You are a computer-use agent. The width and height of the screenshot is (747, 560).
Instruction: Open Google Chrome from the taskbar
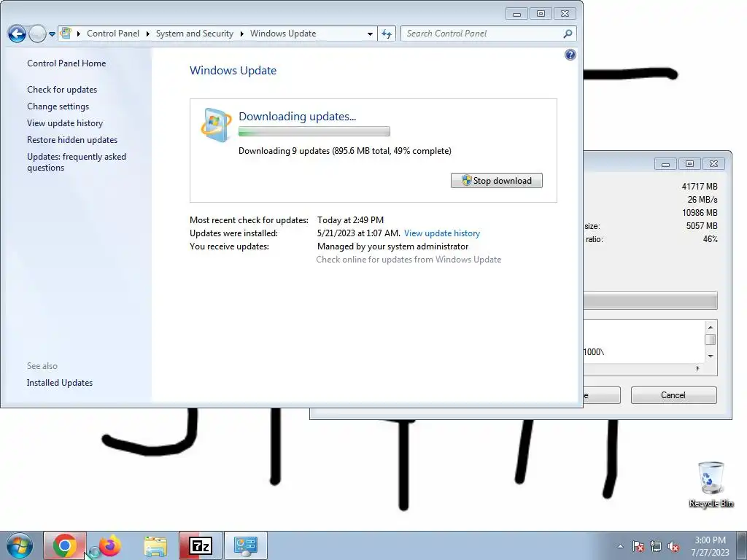coord(65,545)
